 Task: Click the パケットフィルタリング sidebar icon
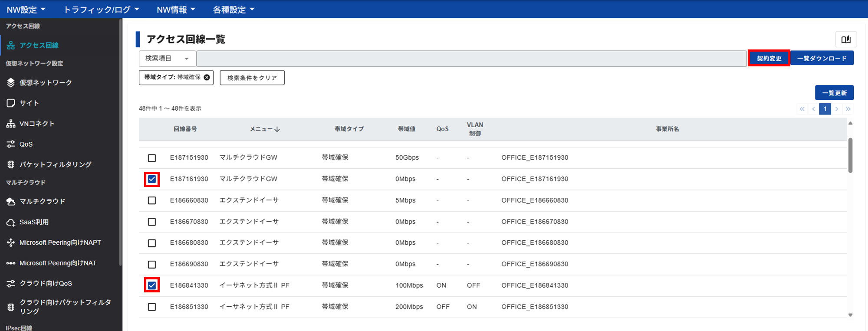point(11,164)
